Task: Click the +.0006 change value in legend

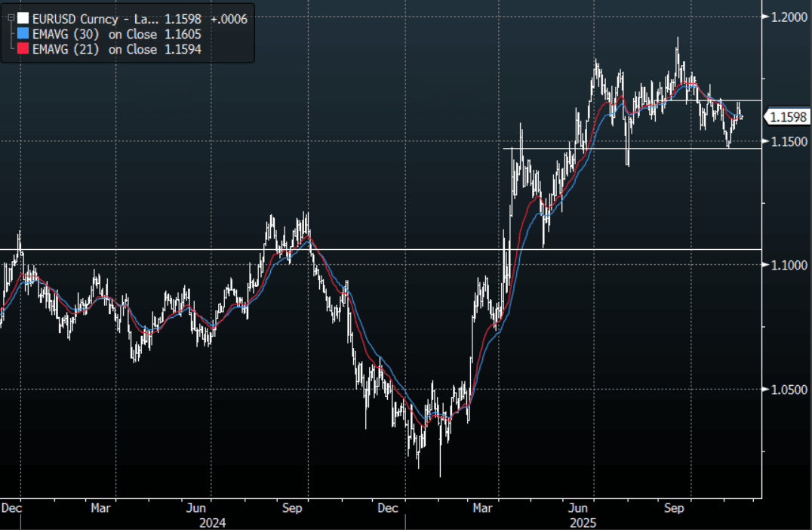Action: click(229, 18)
